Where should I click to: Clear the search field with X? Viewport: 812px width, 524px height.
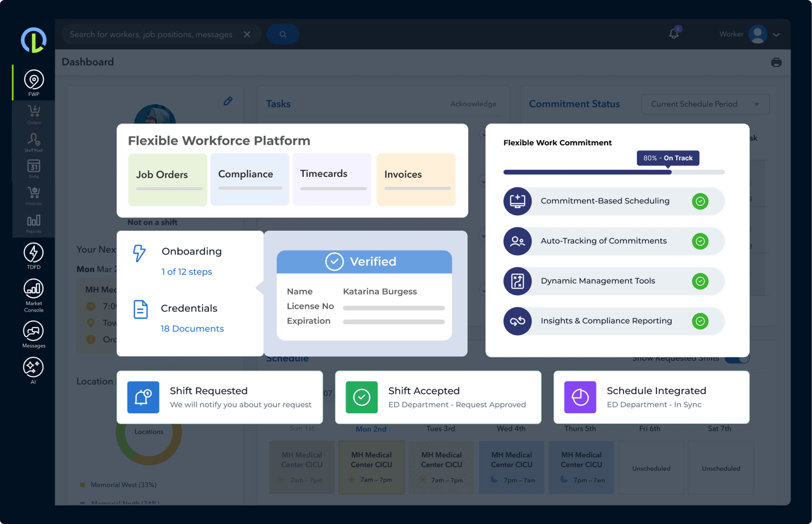pos(247,34)
